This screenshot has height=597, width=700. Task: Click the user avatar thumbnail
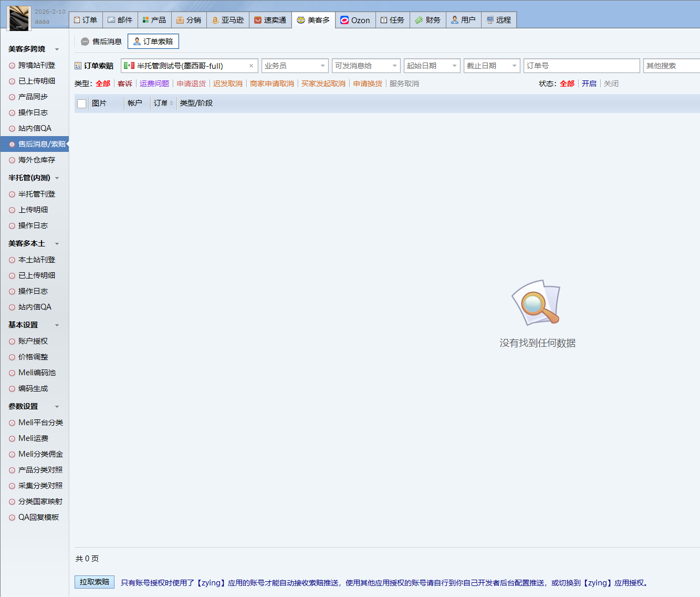[x=18, y=18]
